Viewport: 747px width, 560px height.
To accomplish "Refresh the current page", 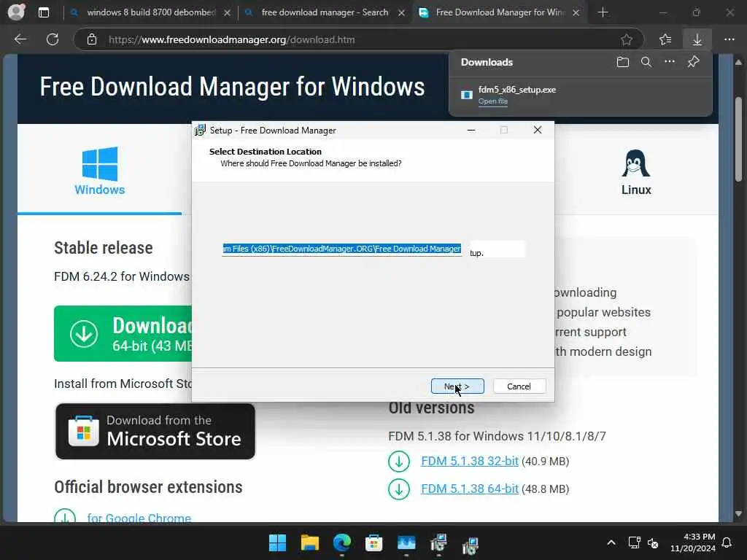I will [53, 39].
